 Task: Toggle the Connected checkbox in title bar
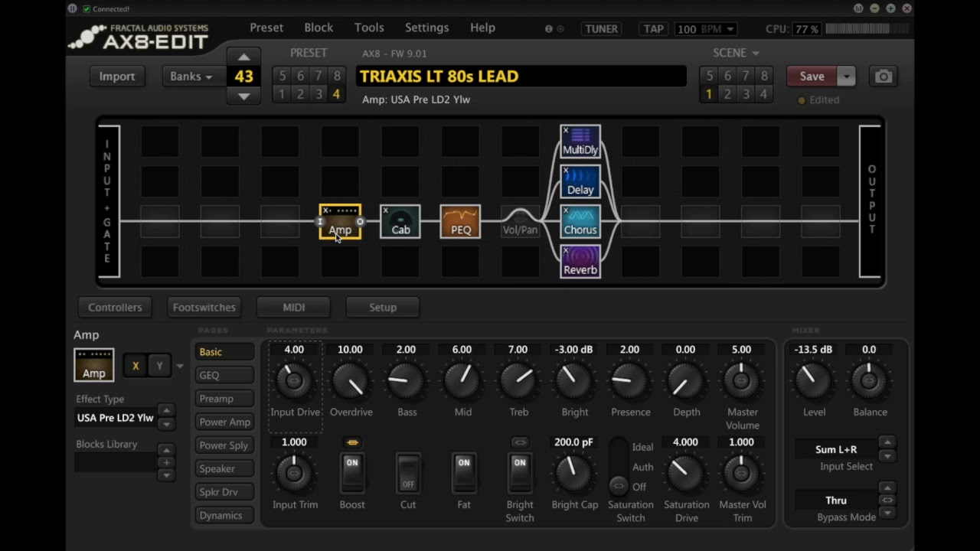(87, 9)
